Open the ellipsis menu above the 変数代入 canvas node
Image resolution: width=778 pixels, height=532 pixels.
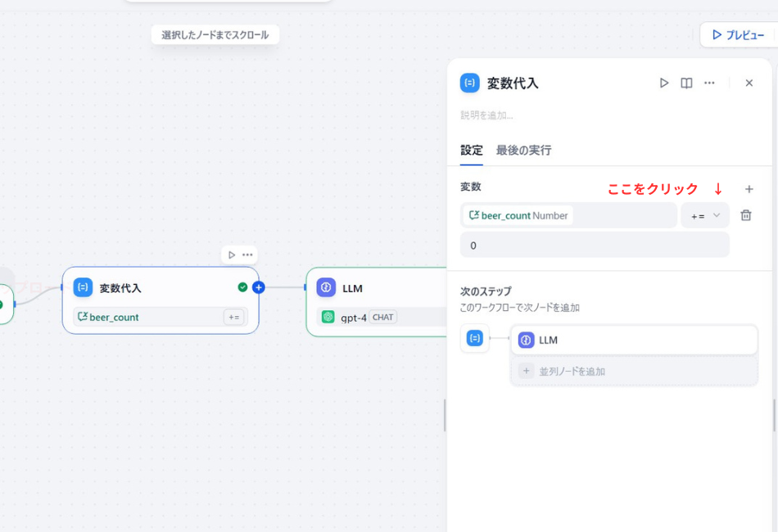(247, 255)
